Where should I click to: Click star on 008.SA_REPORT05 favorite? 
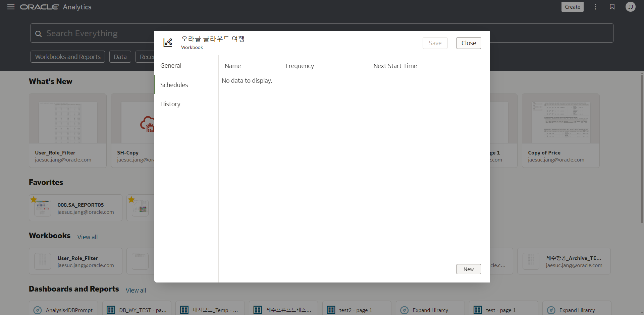click(34, 200)
